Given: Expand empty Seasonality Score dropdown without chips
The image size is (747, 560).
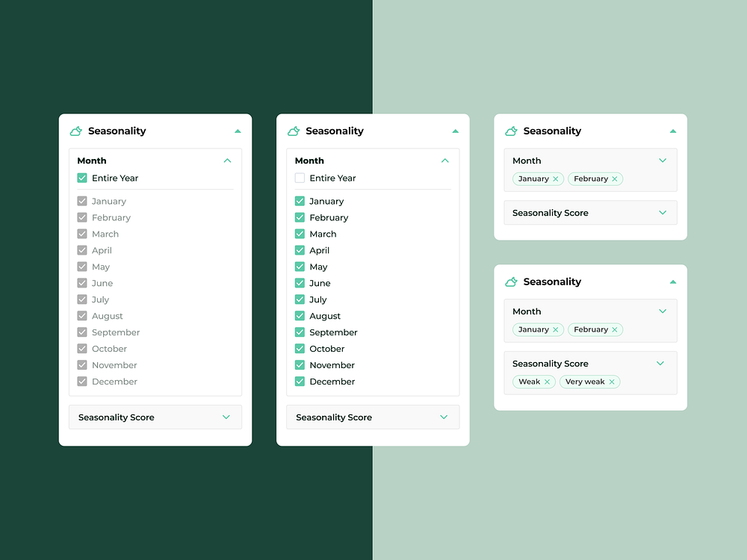Looking at the screenshot, I should pyautogui.click(x=663, y=213).
